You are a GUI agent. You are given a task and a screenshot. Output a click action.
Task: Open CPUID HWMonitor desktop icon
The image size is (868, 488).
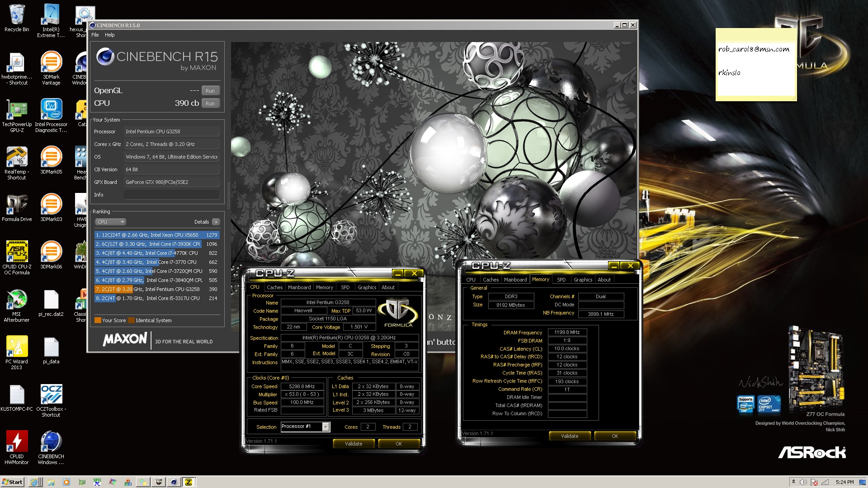(17, 448)
